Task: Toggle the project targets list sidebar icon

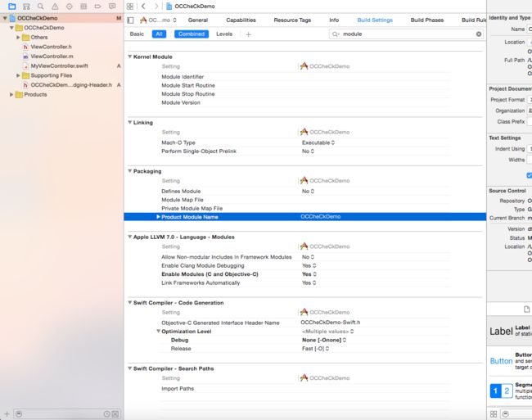Action: point(130,20)
